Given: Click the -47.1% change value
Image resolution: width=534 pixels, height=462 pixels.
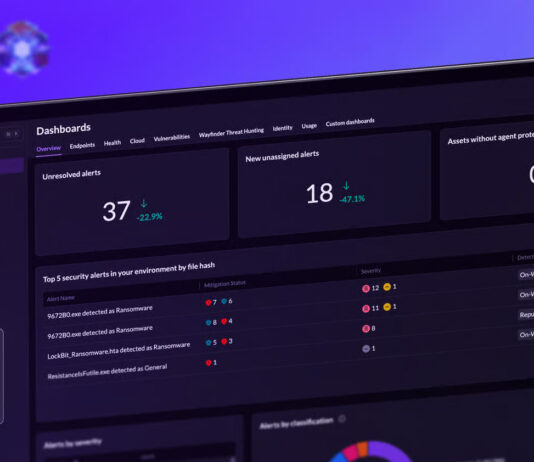Looking at the screenshot, I should point(352,199).
